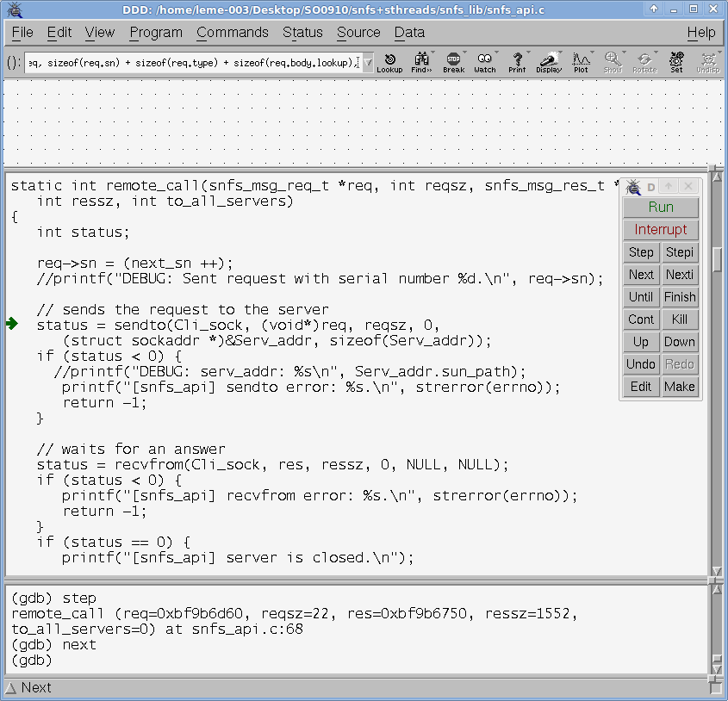Click the Interrupt button
The width and height of the screenshot is (728, 701).
(x=661, y=229)
